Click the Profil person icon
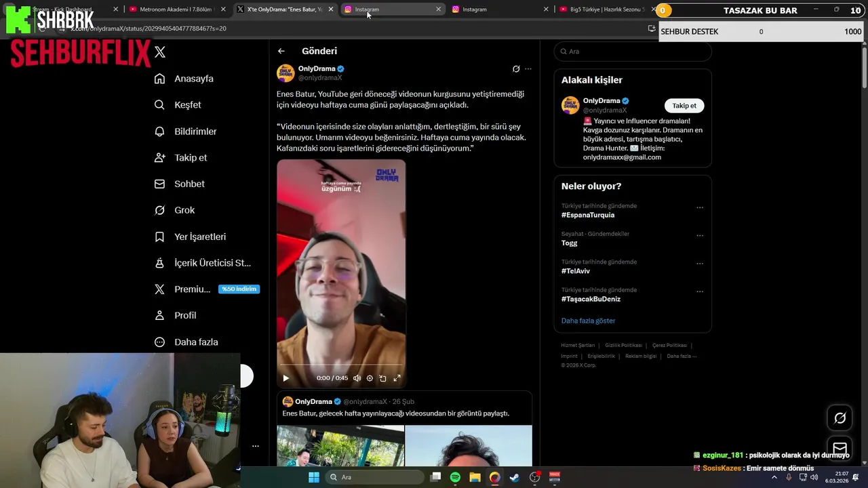 click(159, 315)
